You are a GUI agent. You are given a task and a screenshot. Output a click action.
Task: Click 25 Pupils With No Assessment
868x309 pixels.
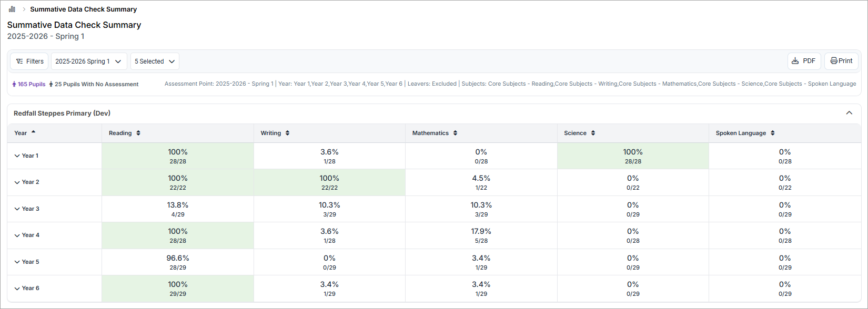[94, 84]
